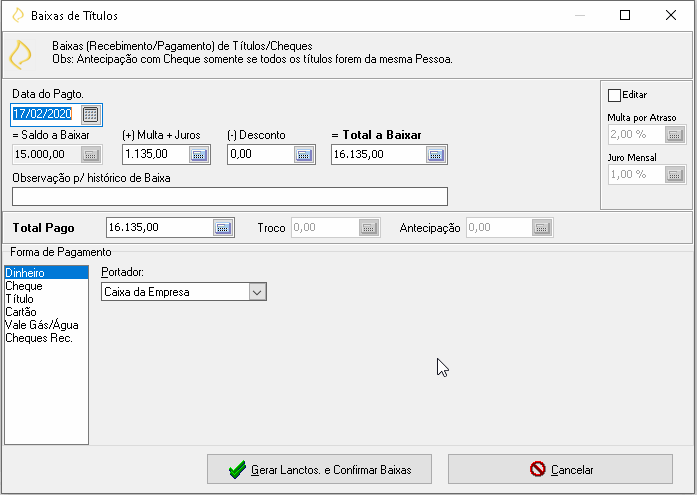Image resolution: width=697 pixels, height=495 pixels.
Task: Choose Vale Gás/Água payment option
Action: [x=42, y=325]
